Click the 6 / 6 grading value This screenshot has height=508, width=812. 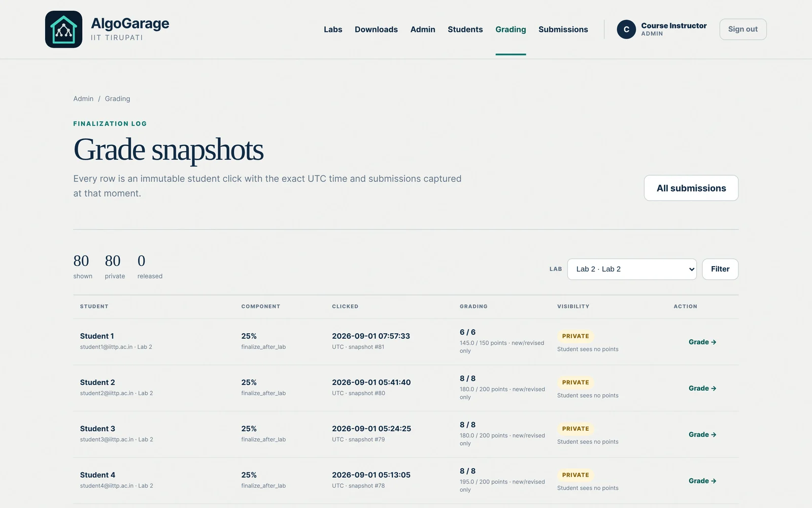[x=467, y=332]
